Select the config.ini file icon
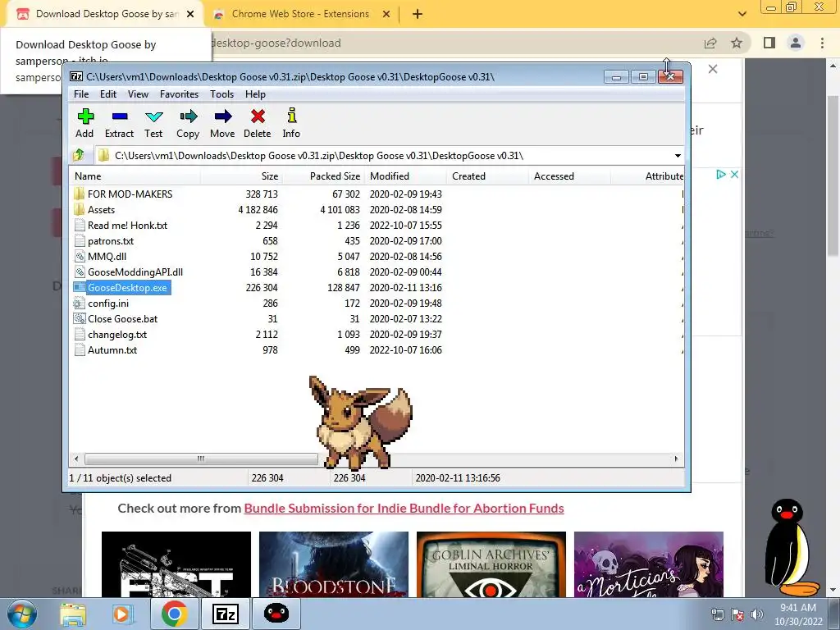This screenshot has height=630, width=840. click(x=80, y=304)
